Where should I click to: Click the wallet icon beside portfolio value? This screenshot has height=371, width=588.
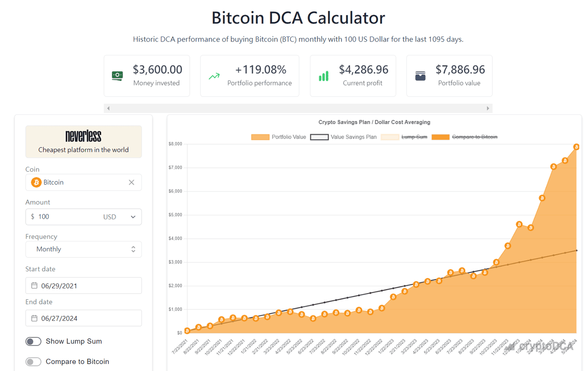tap(420, 76)
